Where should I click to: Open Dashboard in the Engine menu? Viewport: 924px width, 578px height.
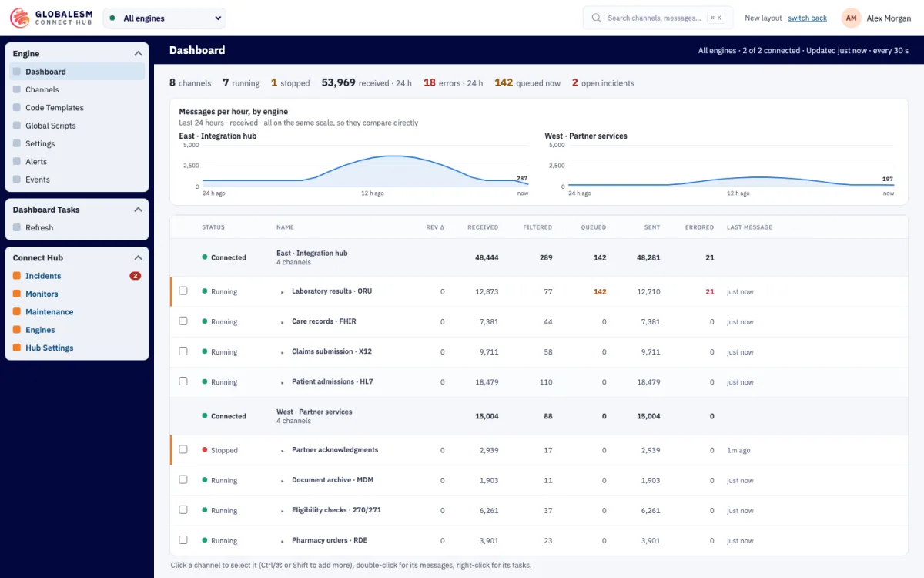(77, 72)
